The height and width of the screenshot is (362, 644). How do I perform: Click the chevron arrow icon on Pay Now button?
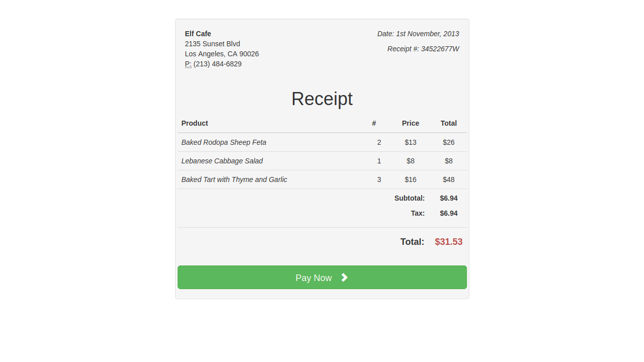click(344, 277)
